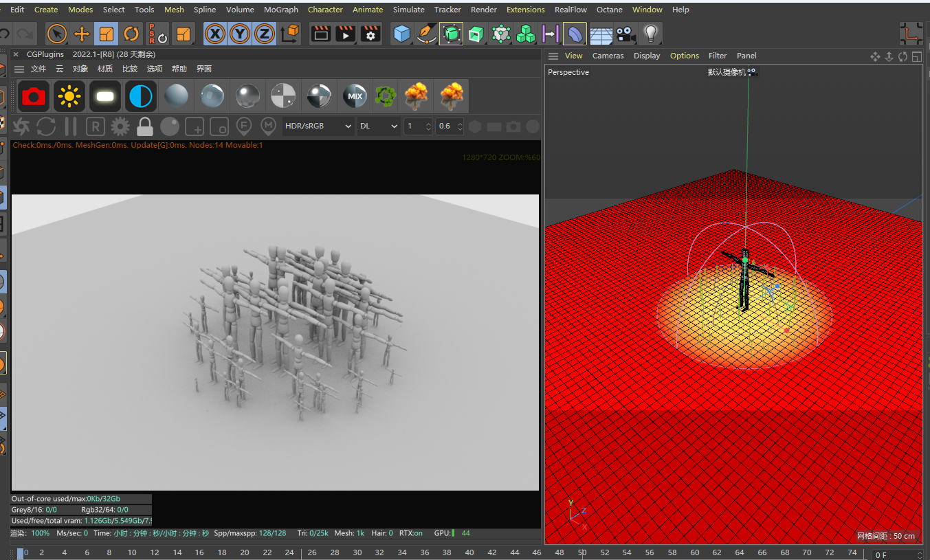
Task: Click the 材质 (Materials) menu in Octane
Action: (105, 69)
